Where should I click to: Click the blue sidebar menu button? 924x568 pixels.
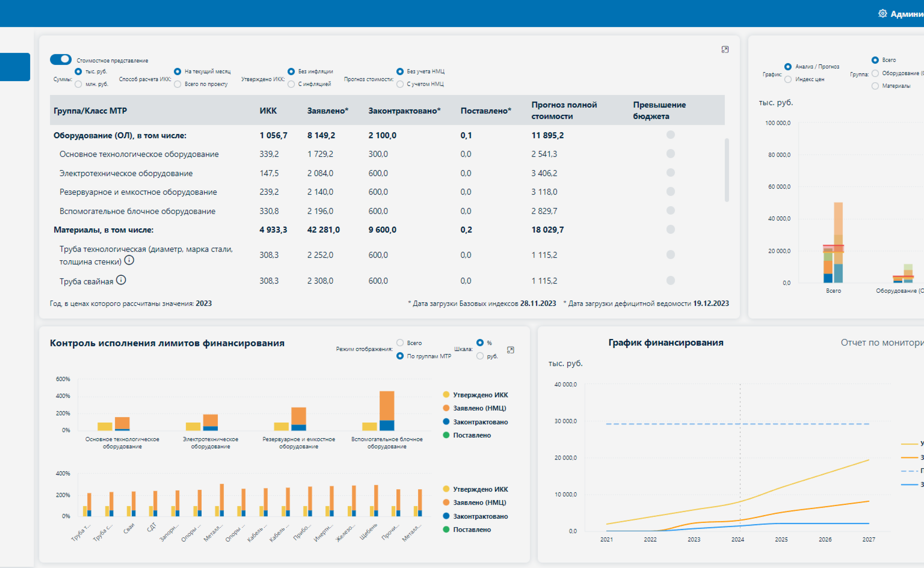[x=15, y=67]
